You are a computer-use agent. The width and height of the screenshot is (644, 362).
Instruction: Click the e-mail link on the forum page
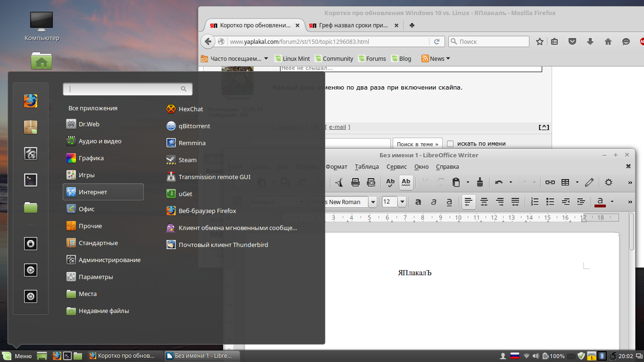pos(338,127)
